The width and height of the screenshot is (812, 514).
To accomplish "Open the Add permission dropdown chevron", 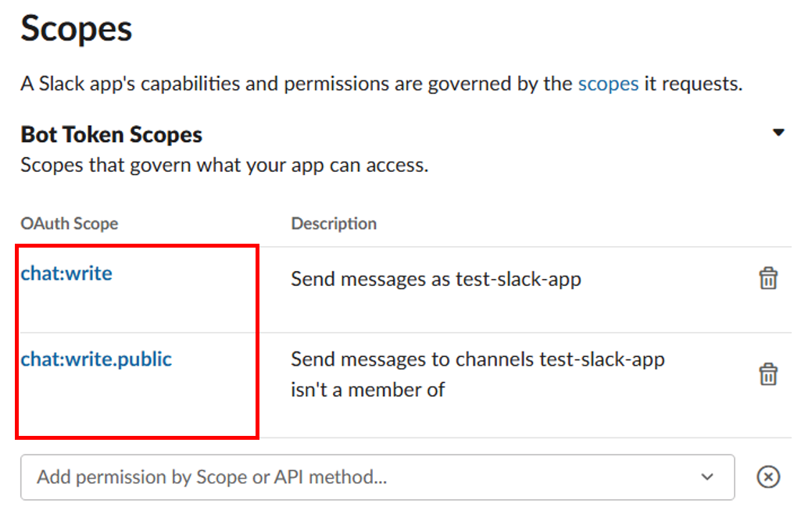I will [707, 477].
